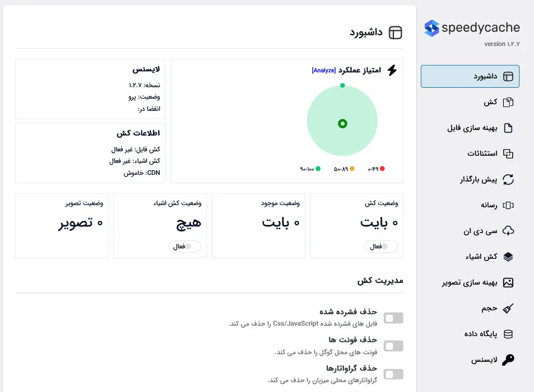This screenshot has width=534, height=392.
Task: Click the وضعیت موجود card value ۰ بایت
Action: (x=281, y=223)
